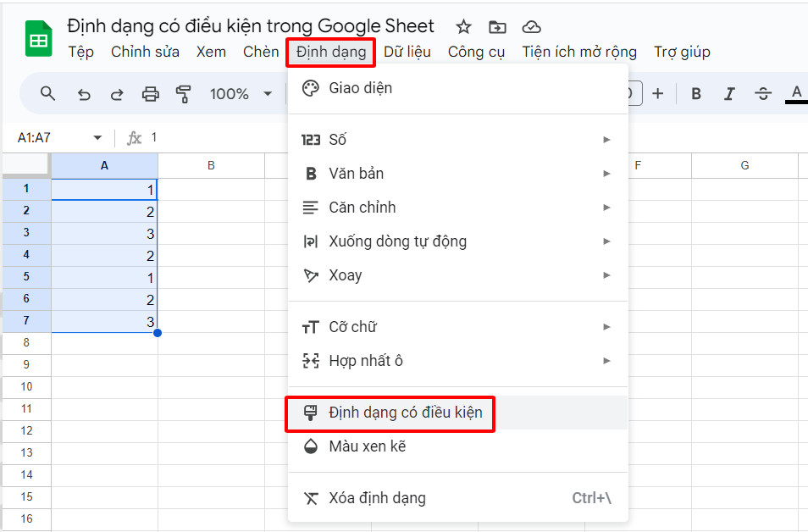The width and height of the screenshot is (808, 532).
Task: Star this spreadsheet as favorite
Action: pos(463,27)
